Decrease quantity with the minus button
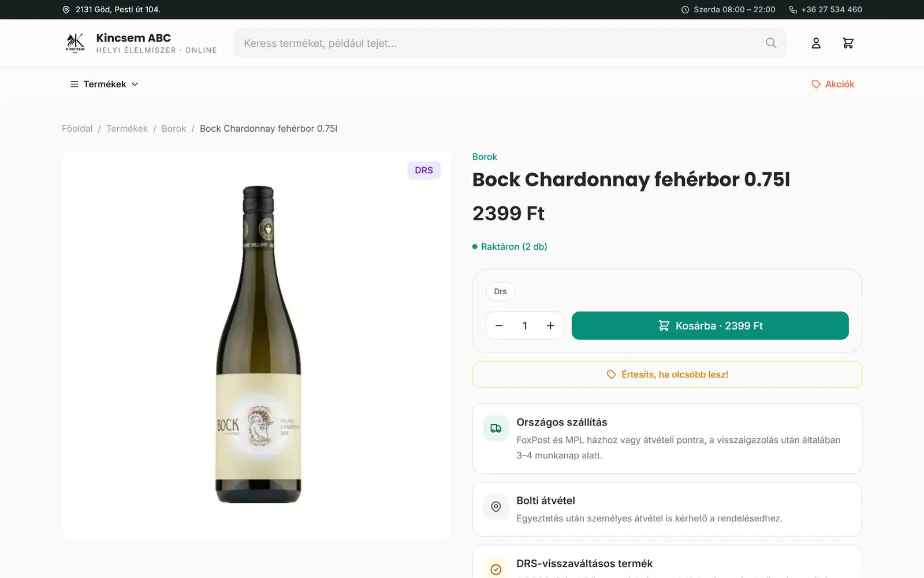 (500, 326)
